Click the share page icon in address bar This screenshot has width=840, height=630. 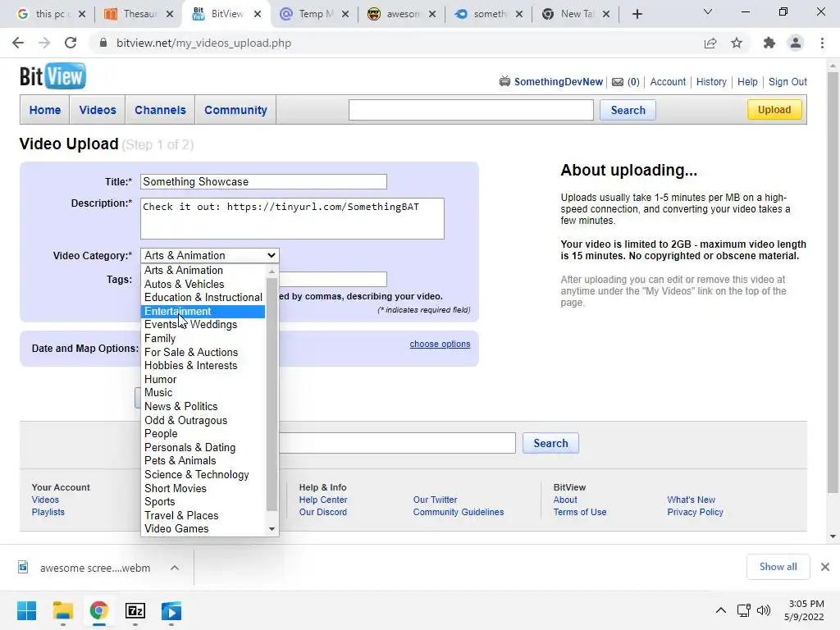point(710,43)
